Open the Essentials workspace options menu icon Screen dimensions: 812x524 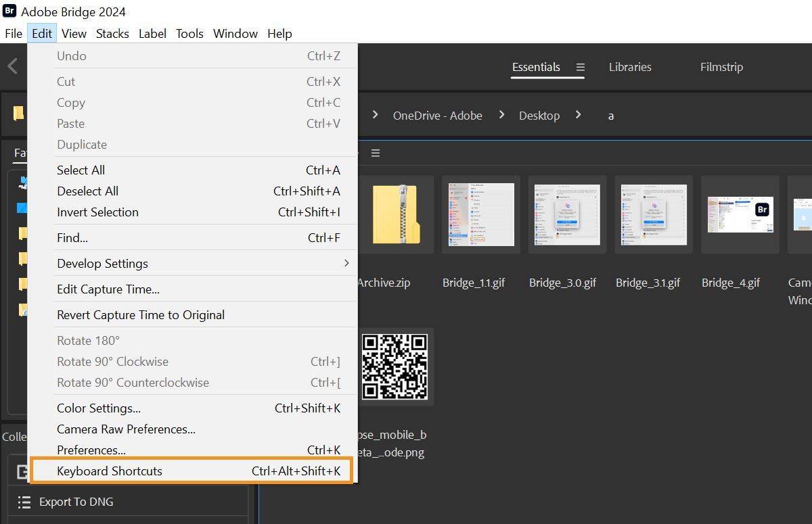coord(581,67)
